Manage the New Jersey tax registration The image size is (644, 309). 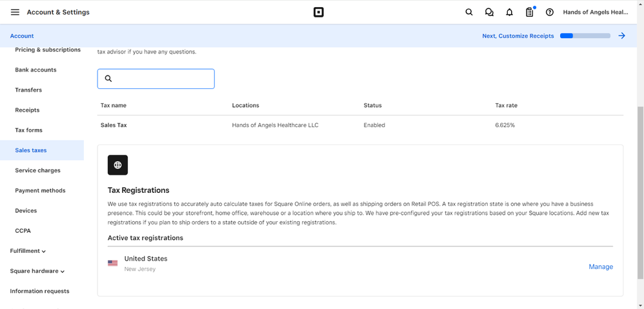pyautogui.click(x=600, y=266)
